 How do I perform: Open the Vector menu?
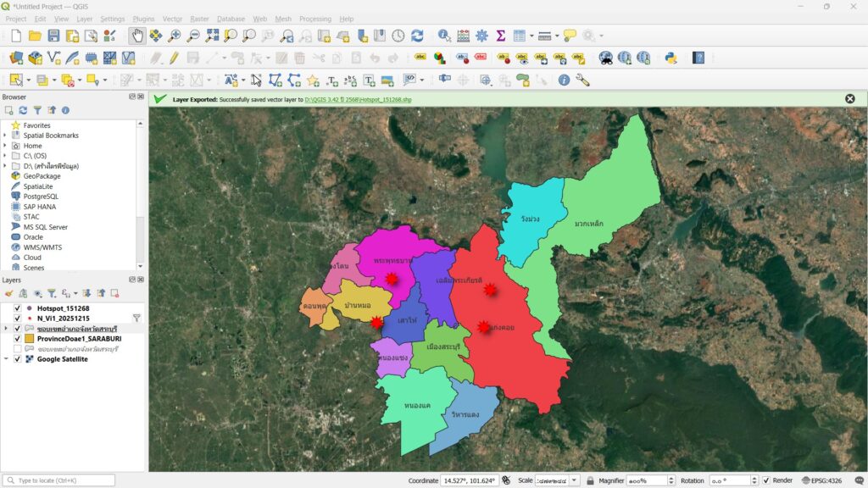click(x=172, y=19)
